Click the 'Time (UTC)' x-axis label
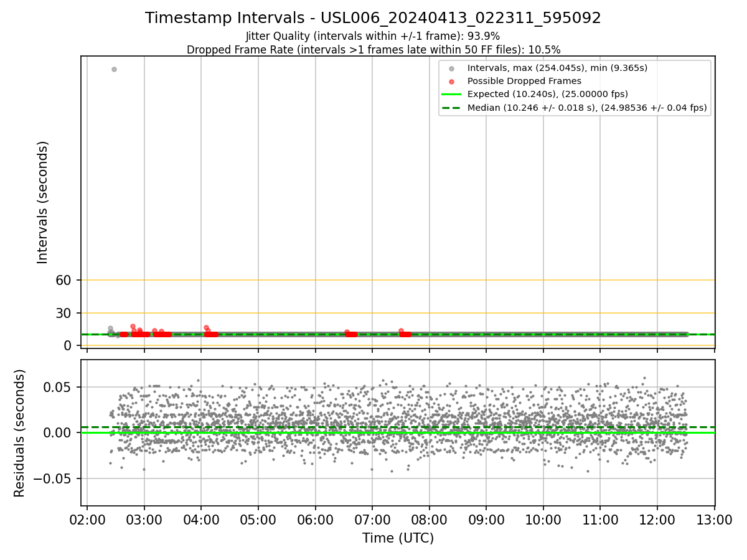 pos(398,538)
